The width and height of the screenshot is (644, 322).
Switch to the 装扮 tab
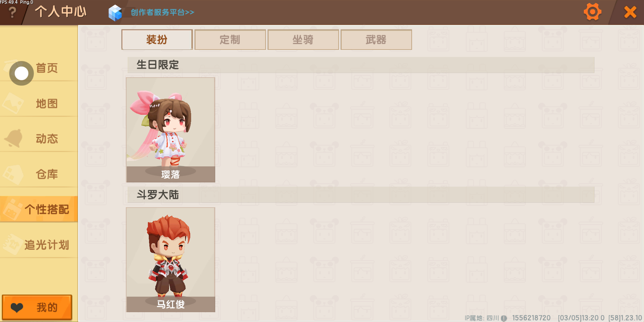(x=157, y=39)
